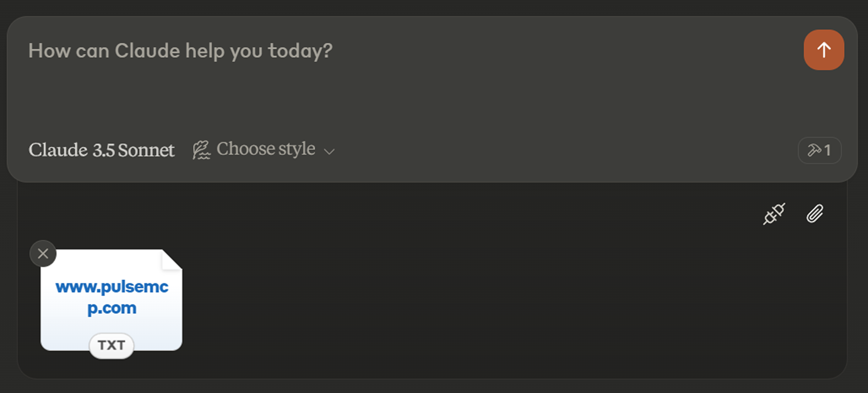
Task: Click the white upward arrow icon
Action: 824,50
